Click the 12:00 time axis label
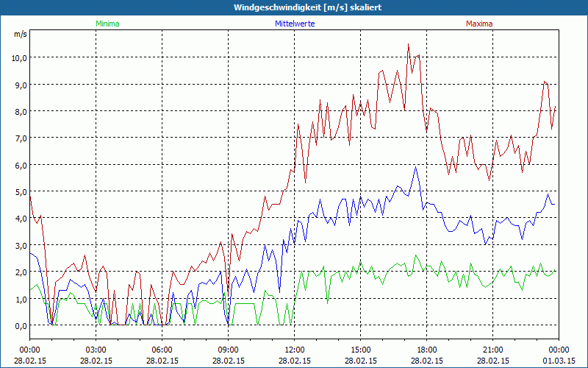 [295, 350]
